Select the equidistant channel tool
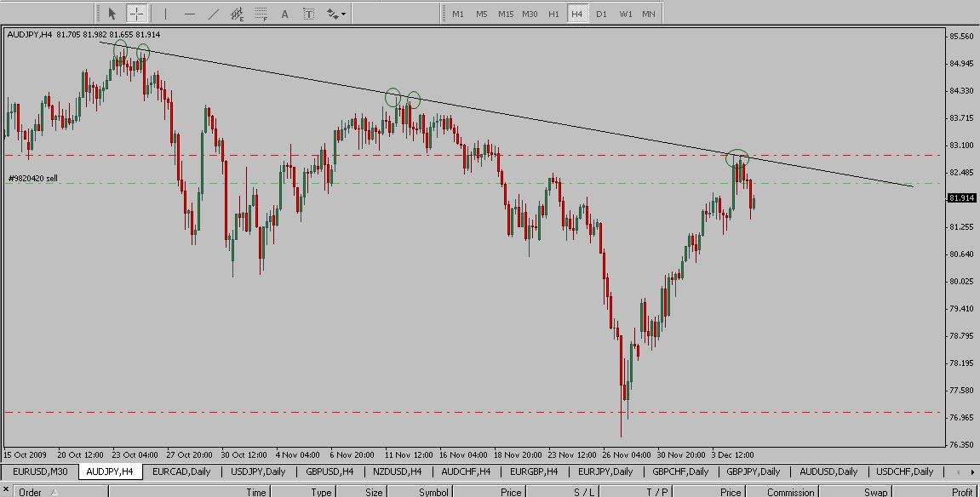 tap(238, 14)
